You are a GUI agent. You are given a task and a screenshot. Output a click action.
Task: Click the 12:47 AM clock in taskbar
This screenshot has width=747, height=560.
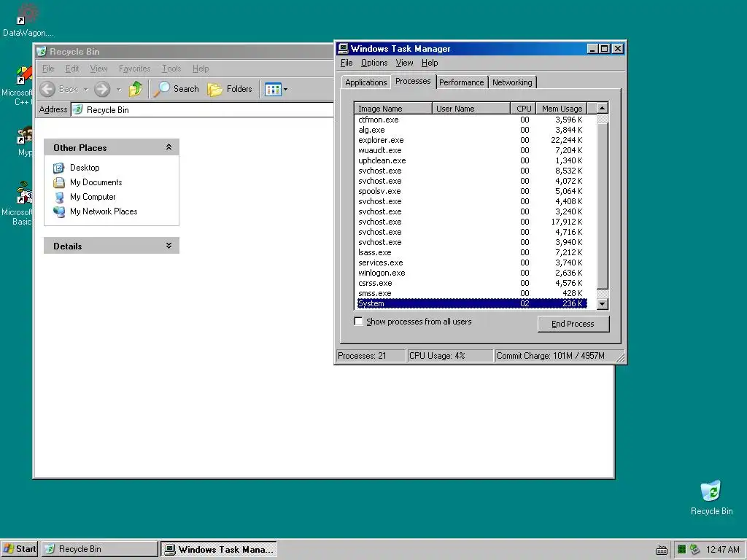(722, 550)
